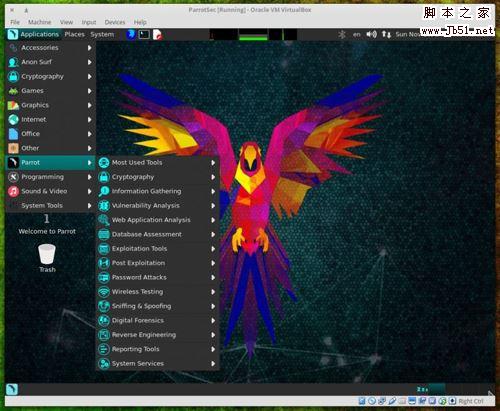Click the Web Application Analysis icon
This screenshot has width=500, height=411.
point(104,220)
